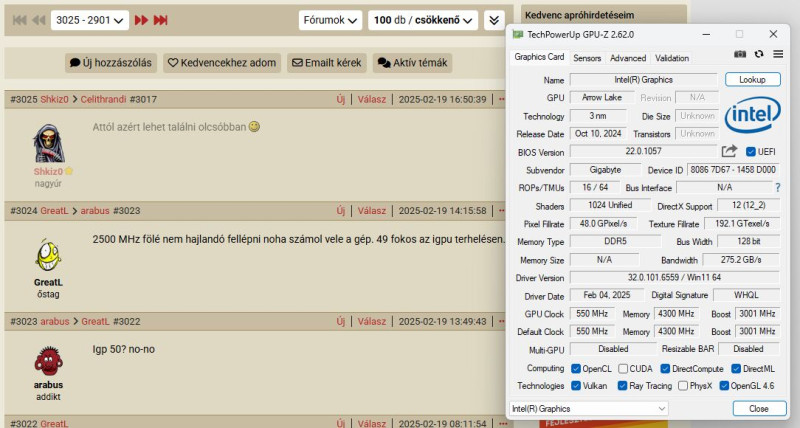Click the Boost 3001 MHz GPU Clock value
This screenshot has height=428, width=800.
tap(757, 314)
